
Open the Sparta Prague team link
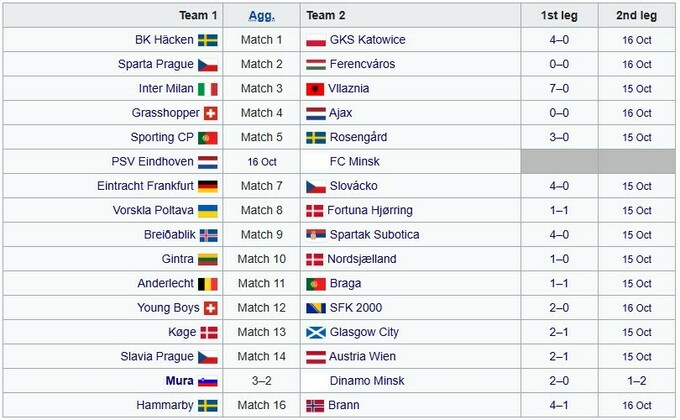coord(155,64)
